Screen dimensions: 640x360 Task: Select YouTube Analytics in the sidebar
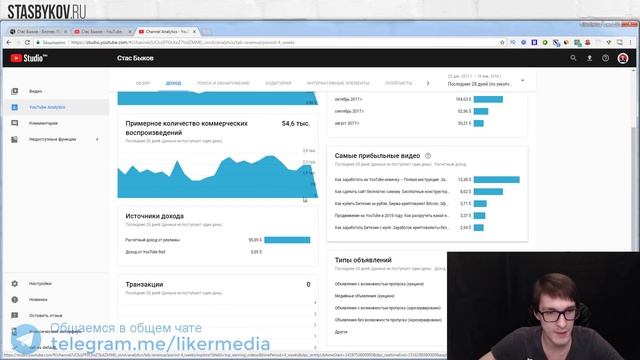(x=47, y=107)
